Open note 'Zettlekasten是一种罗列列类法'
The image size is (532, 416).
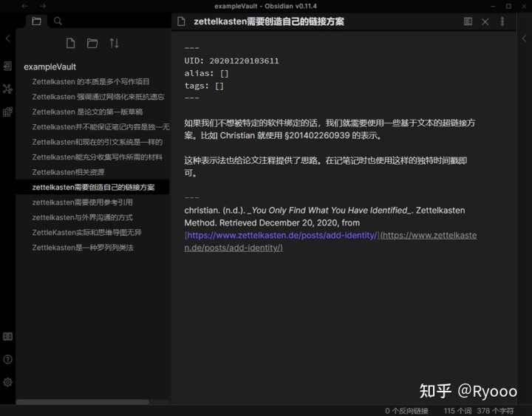pyautogui.click(x=83, y=248)
